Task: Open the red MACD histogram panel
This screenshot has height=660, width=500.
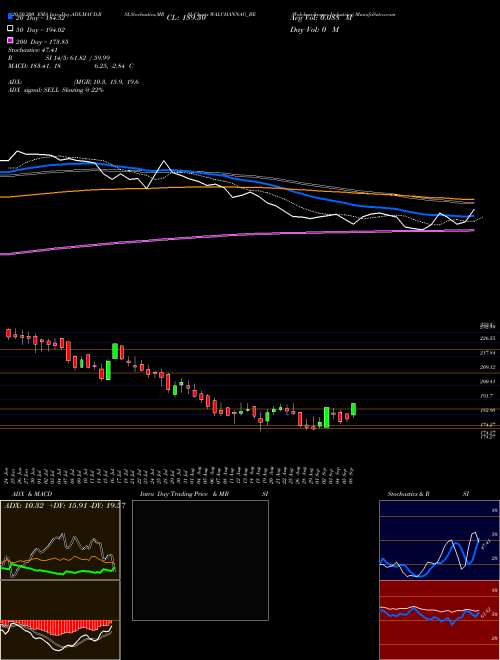Action: click(60, 620)
